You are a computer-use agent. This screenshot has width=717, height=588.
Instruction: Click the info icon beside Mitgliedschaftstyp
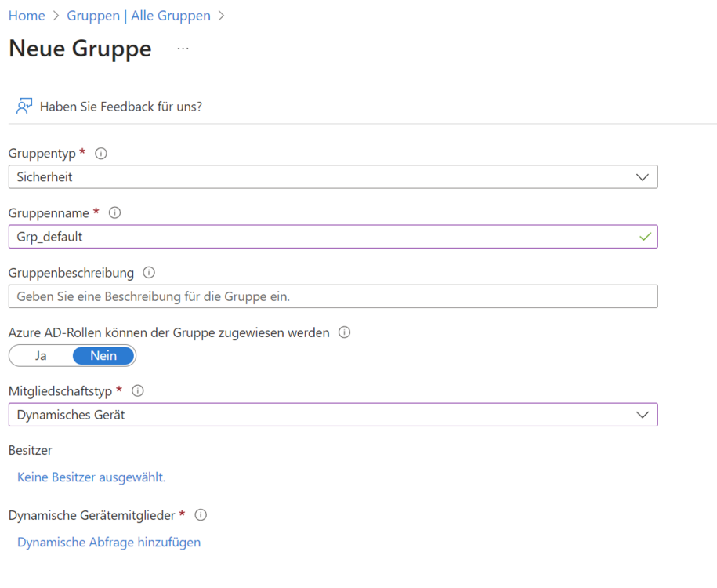coord(138,390)
